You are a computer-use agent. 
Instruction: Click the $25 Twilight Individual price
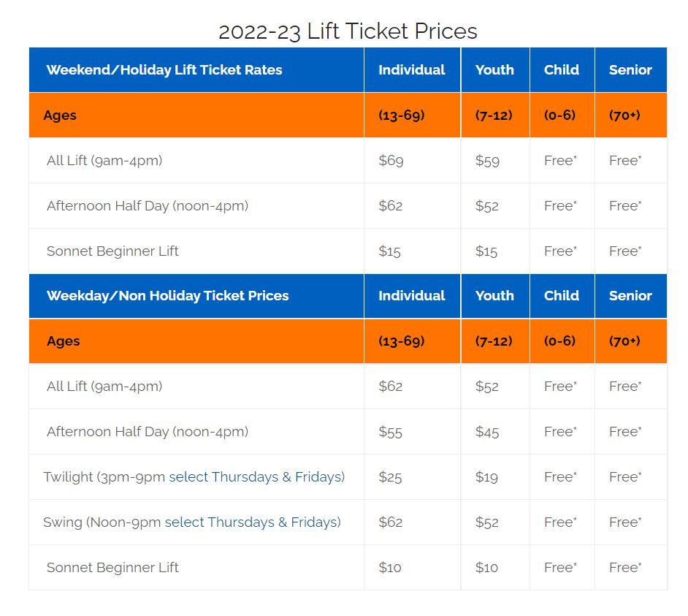[x=390, y=477]
